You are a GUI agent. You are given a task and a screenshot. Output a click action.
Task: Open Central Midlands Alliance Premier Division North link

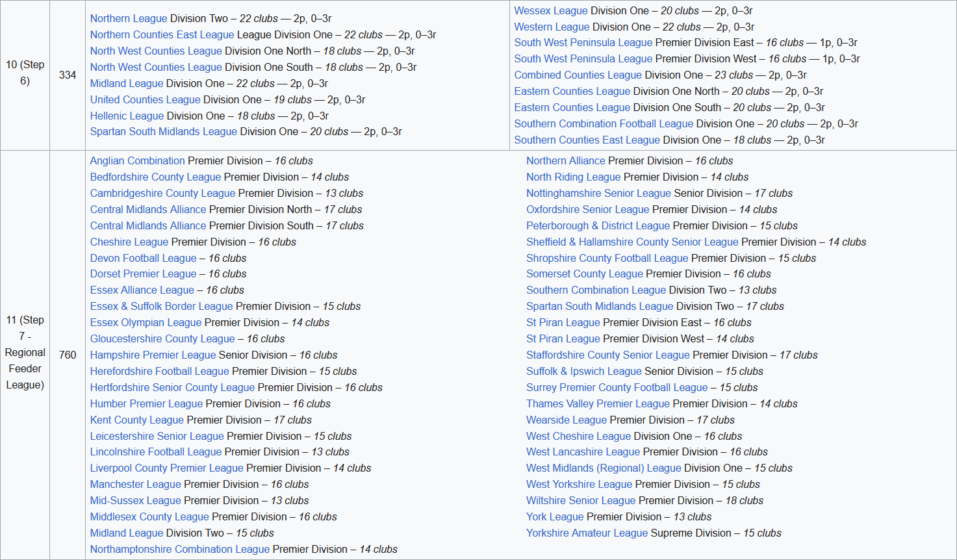148,210
